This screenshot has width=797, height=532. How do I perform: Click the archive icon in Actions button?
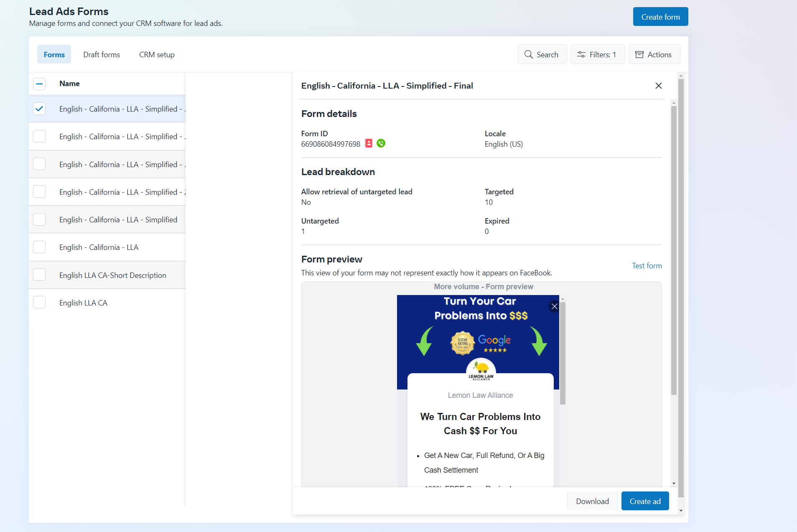coord(639,55)
